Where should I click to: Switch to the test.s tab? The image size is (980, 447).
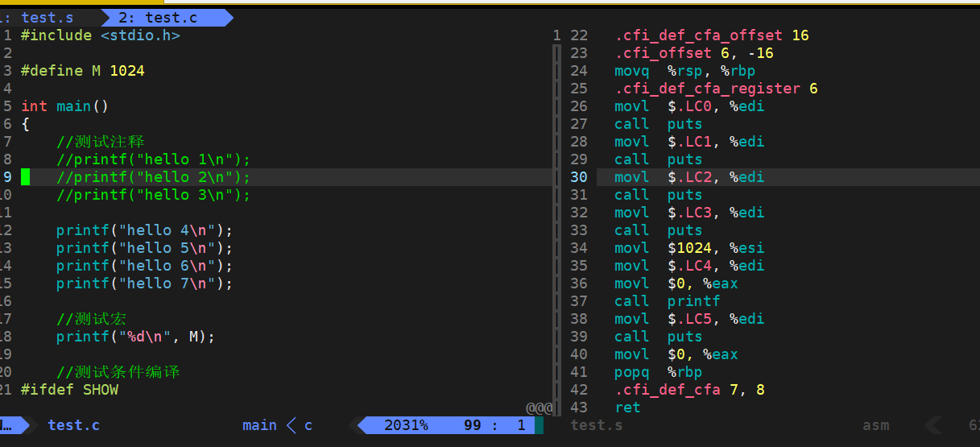tap(47, 17)
